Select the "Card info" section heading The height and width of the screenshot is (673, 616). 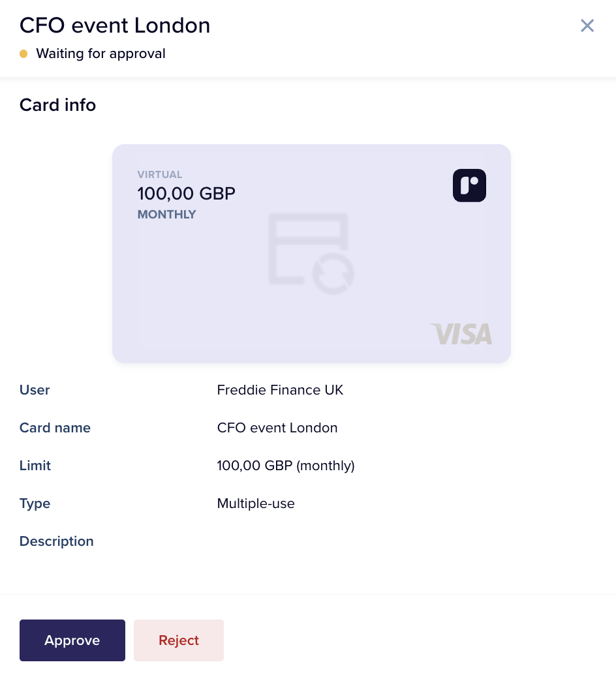click(57, 105)
